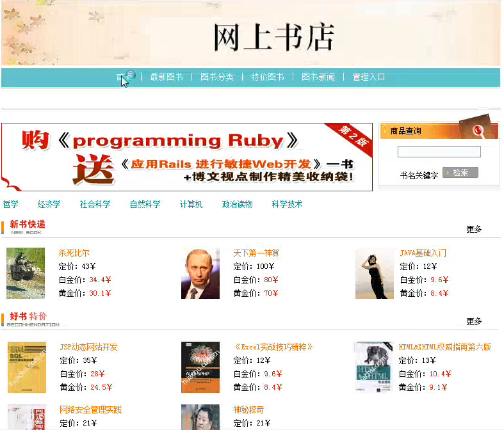Click the programming Ruby promotion banner
Viewport: 504px width, 430px height.
coord(187,157)
